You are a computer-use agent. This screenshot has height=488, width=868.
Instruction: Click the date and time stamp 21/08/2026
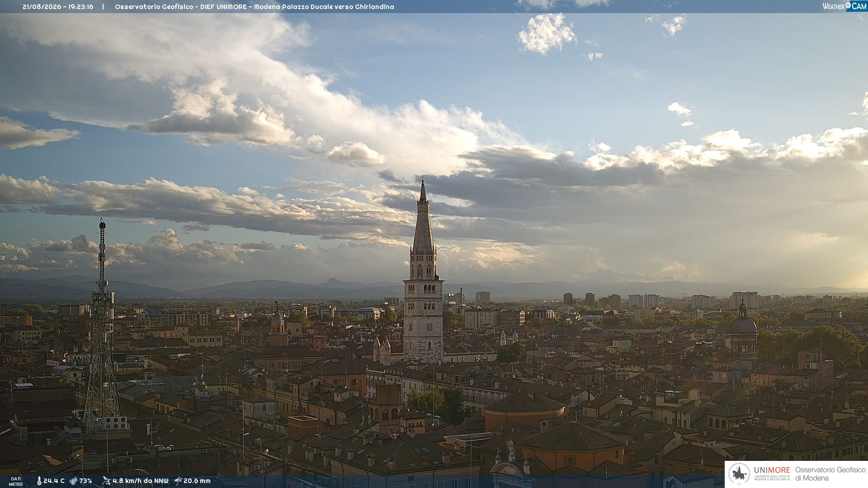(58, 7)
